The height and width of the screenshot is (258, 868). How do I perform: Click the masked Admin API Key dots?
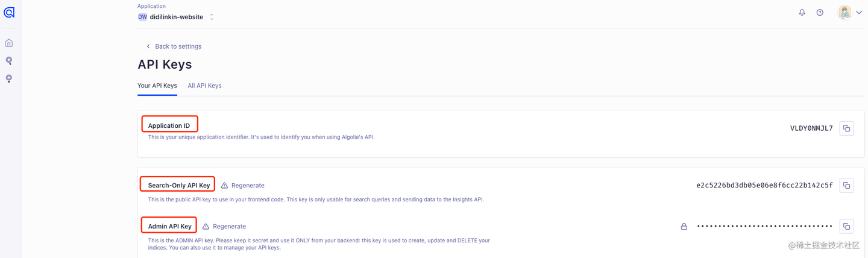764,226
